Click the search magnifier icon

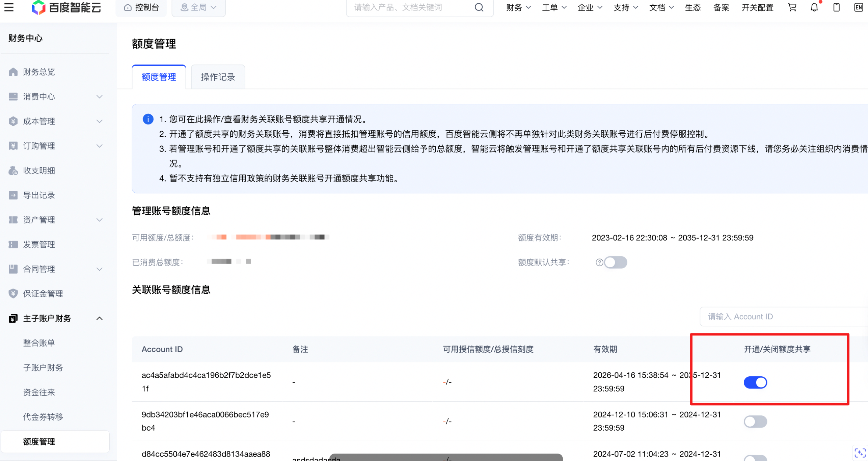pos(479,7)
